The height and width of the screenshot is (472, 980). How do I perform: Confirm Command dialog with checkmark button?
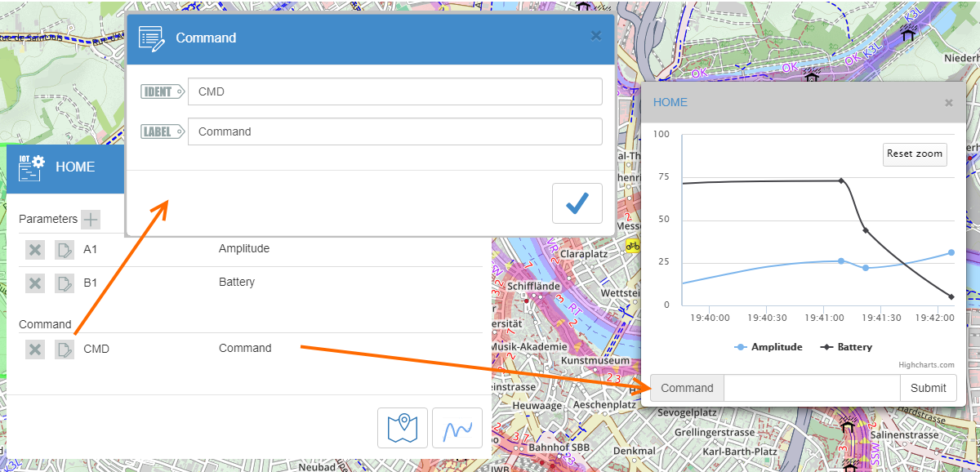[x=577, y=203]
